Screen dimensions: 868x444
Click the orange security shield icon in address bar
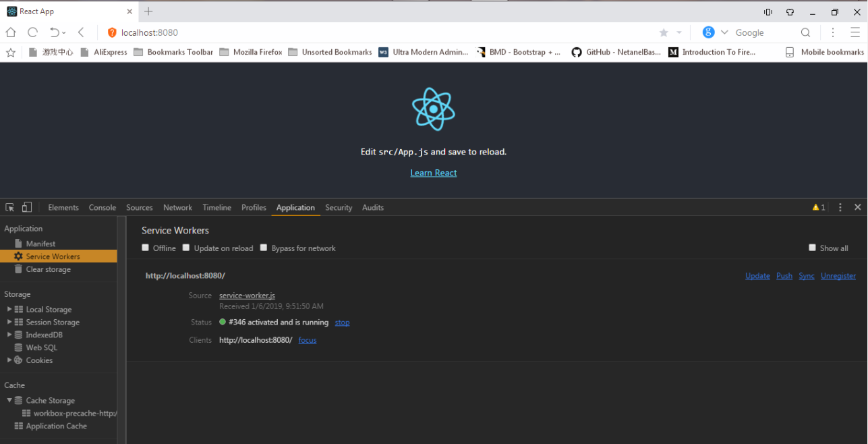[x=112, y=32]
